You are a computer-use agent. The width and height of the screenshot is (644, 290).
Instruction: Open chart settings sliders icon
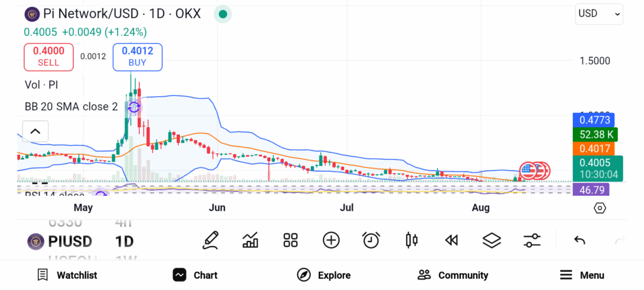[531, 240]
